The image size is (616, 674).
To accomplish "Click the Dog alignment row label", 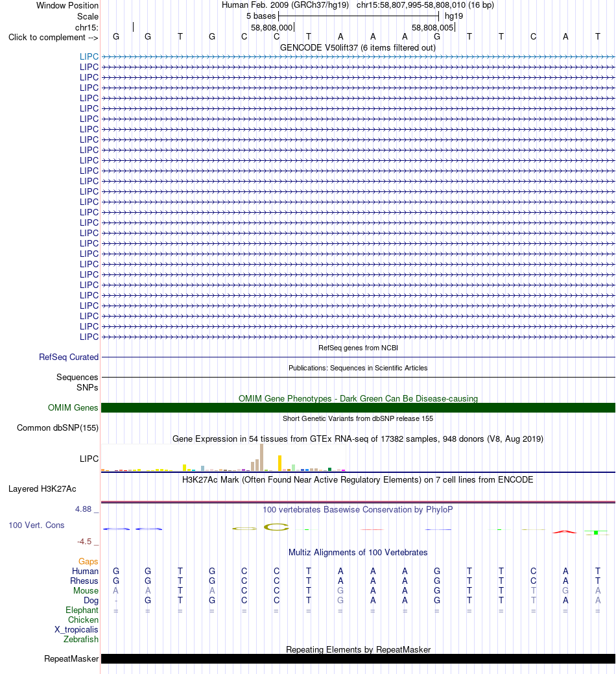I will (91, 601).
